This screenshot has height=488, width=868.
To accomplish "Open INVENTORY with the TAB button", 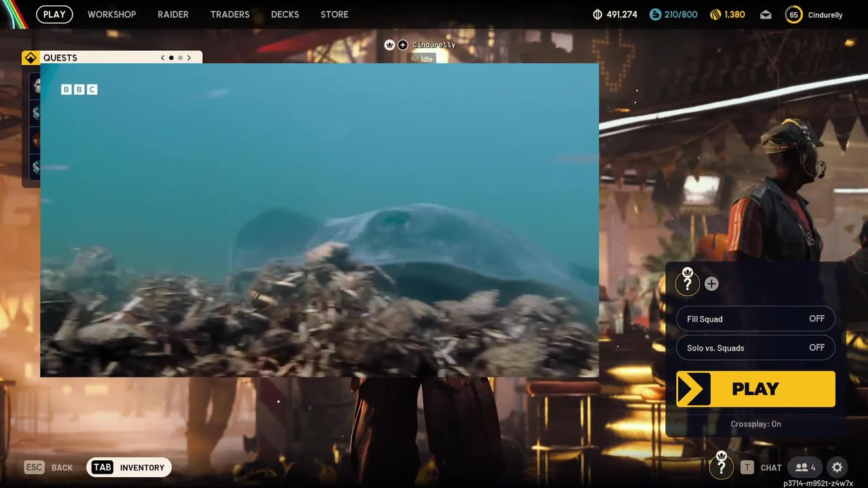I will pyautogui.click(x=129, y=467).
